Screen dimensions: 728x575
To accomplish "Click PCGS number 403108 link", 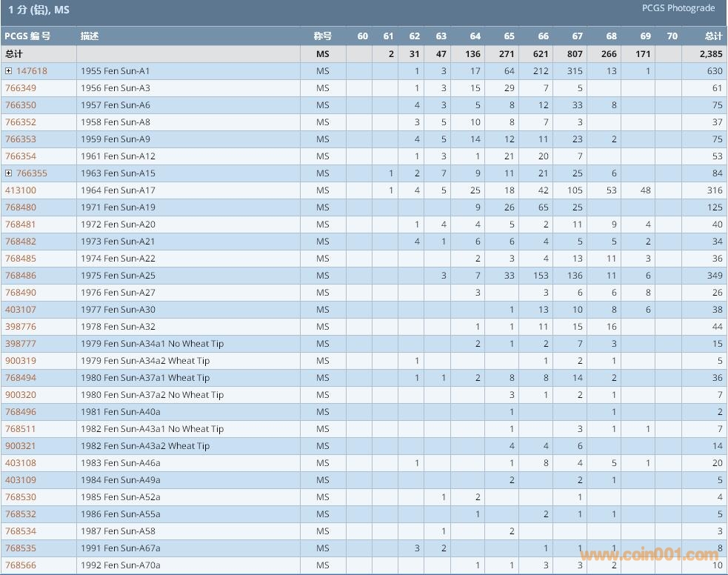I will pyautogui.click(x=21, y=463).
